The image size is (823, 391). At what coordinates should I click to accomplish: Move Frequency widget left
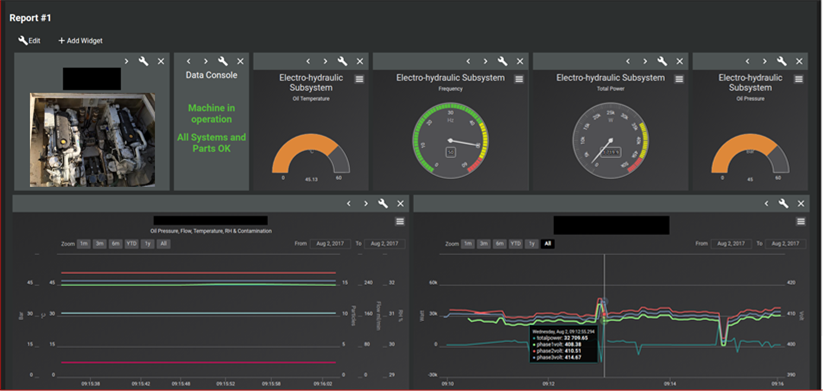tap(468, 61)
